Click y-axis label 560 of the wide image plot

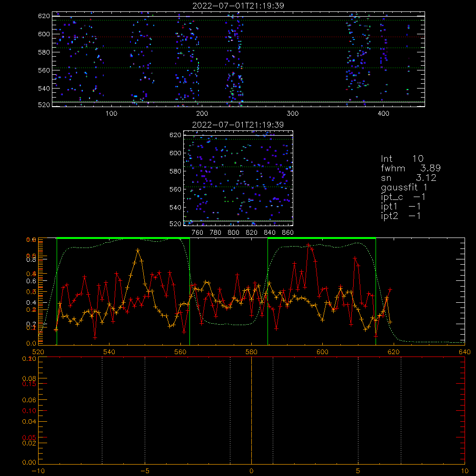click(x=44, y=70)
